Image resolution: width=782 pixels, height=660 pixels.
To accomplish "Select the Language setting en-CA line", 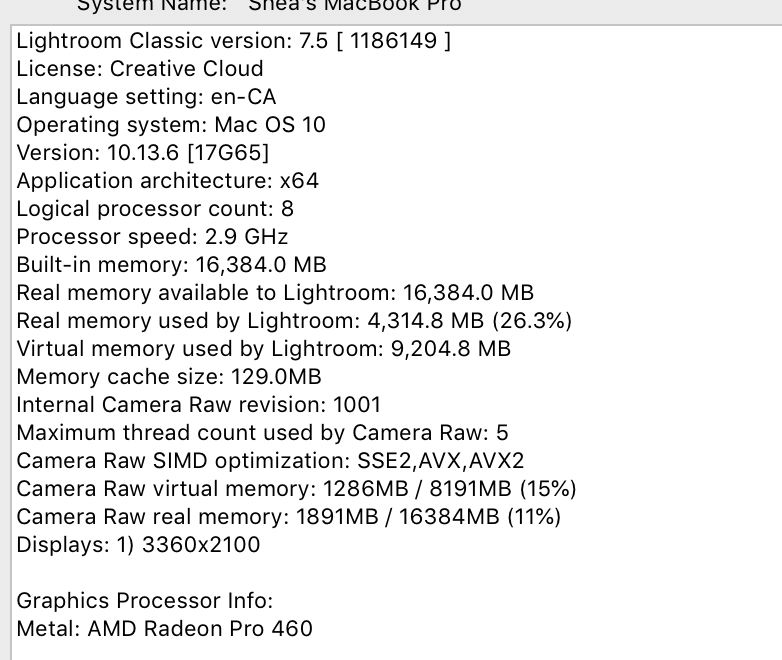I will pyautogui.click(x=146, y=97).
